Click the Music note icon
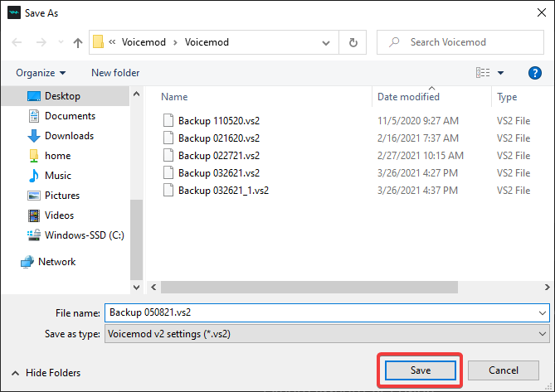Viewport: 555px width, 392px height. pyautogui.click(x=34, y=176)
